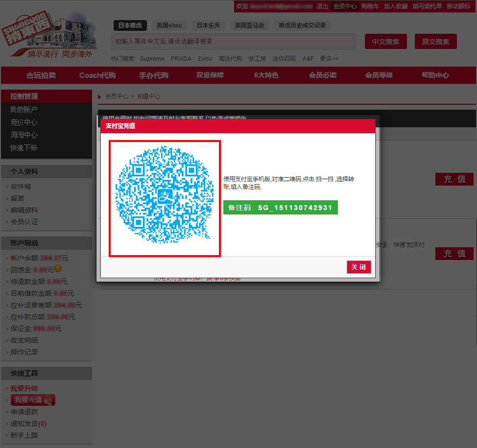
Task: Click the upper 充值 button behind dialog
Action: pyautogui.click(x=454, y=179)
